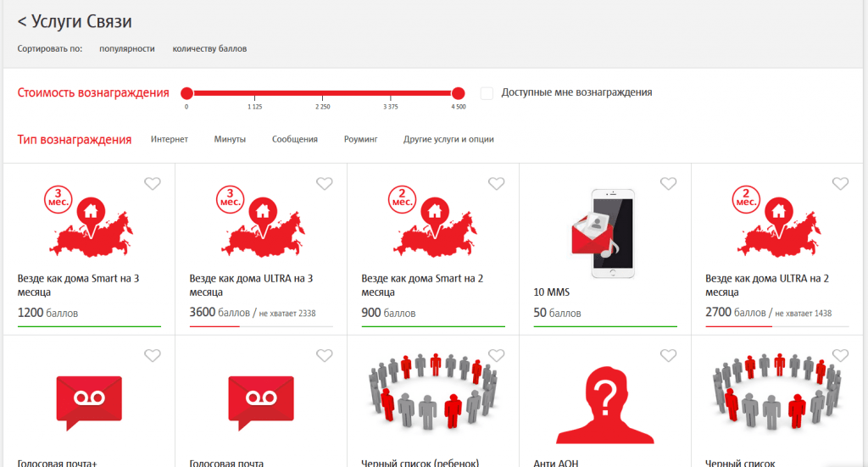
Task: Add '10 MMS' reward to favorites
Action: point(669,184)
